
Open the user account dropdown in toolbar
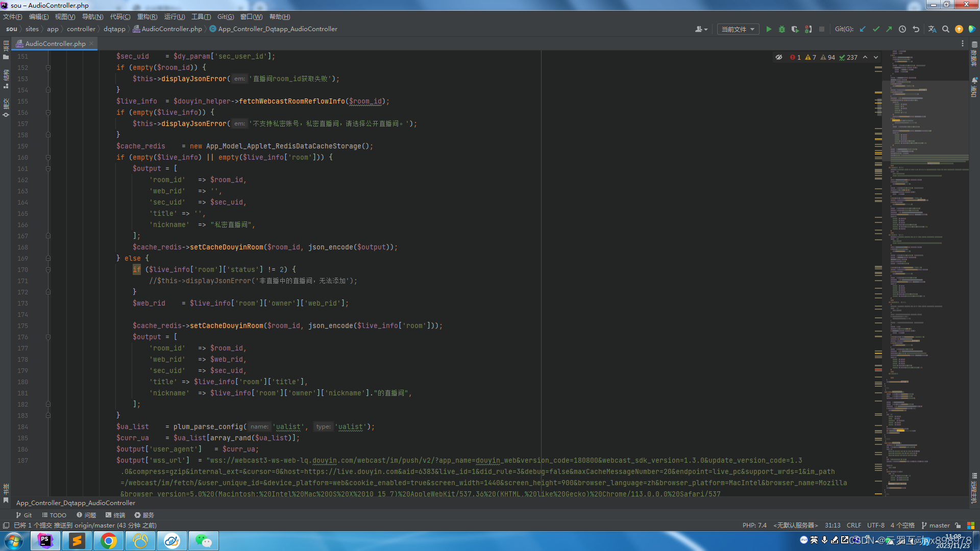701,29
